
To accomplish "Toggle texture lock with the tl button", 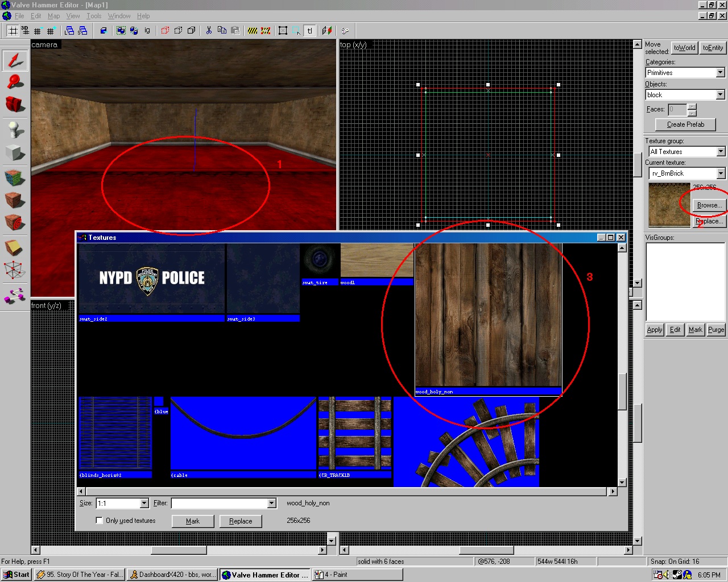I will pyautogui.click(x=309, y=31).
